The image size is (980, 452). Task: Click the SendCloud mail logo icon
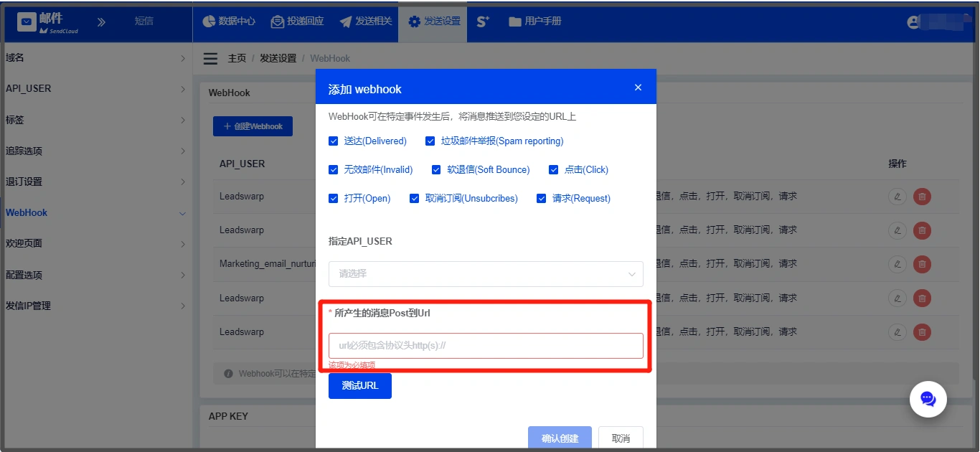click(x=27, y=22)
